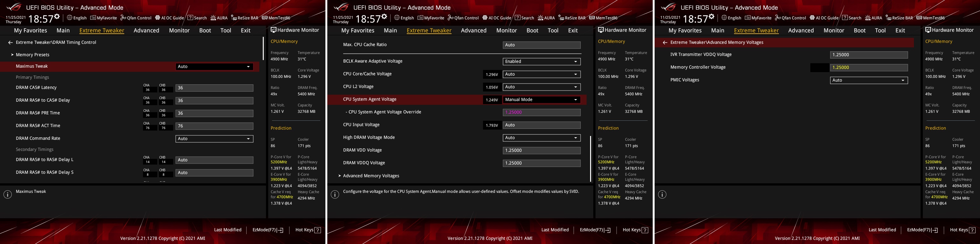Switch to EzMode(F7) in right screen
Image resolution: width=980 pixels, height=244 pixels.
[x=922, y=230]
